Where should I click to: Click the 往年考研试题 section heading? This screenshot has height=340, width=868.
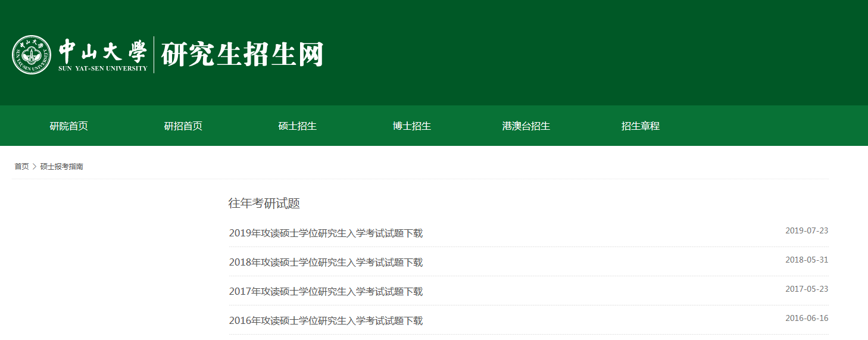click(x=264, y=204)
